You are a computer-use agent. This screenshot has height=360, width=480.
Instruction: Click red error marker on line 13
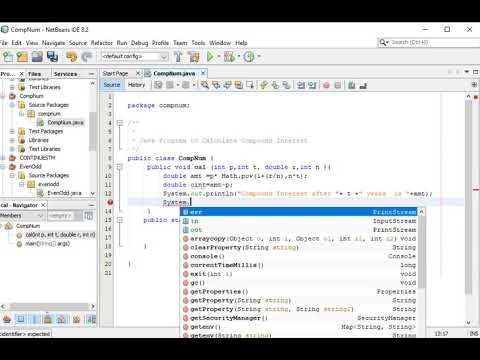click(110, 202)
